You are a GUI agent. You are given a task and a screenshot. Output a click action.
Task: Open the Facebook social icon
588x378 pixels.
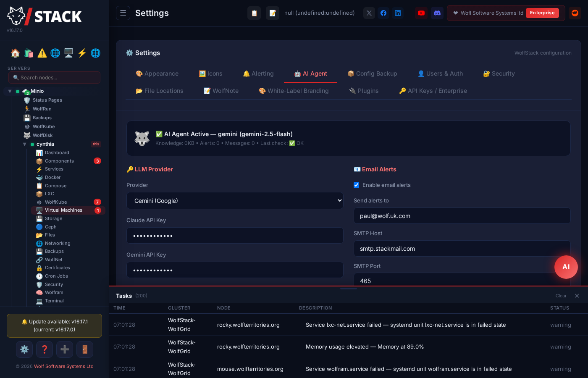[x=383, y=13]
